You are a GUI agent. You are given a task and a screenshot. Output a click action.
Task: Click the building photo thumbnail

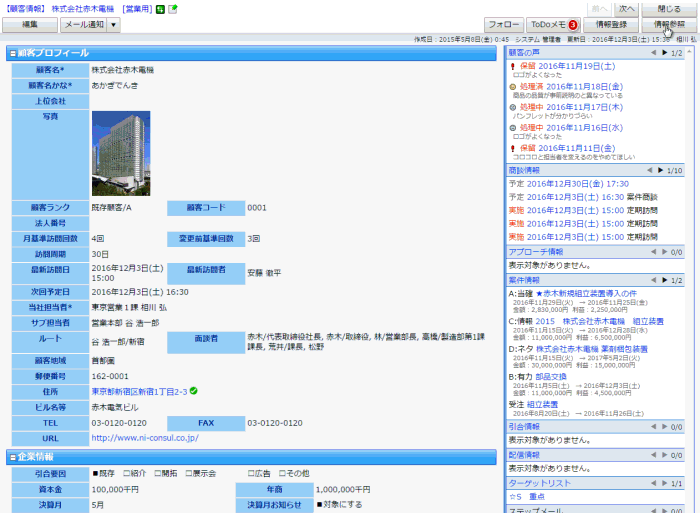tap(120, 154)
